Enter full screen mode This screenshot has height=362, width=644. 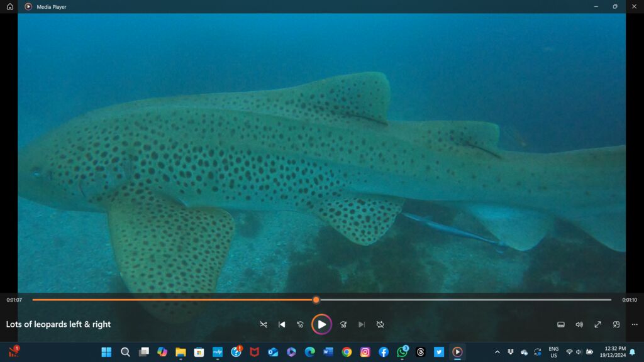597,324
